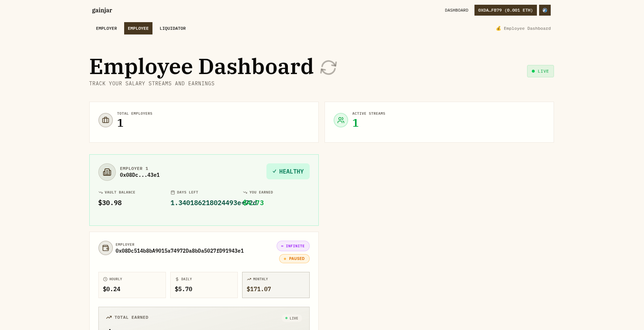644x330 pixels.
Task: Click the round avatar icon in header
Action: pyautogui.click(x=545, y=10)
